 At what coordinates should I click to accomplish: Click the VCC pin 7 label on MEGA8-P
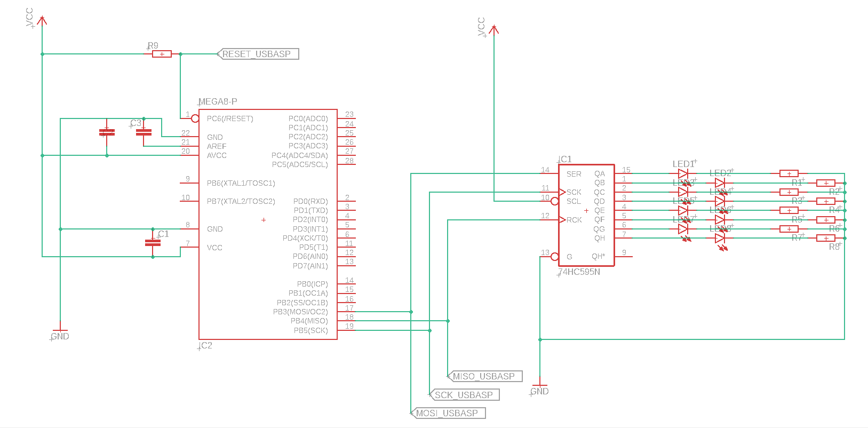pyautogui.click(x=214, y=248)
